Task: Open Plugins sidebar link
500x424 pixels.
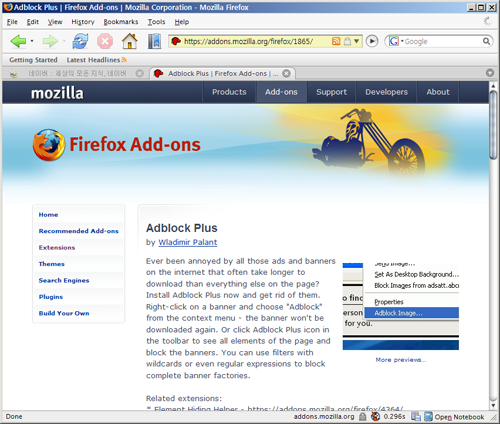Action: coord(51,297)
